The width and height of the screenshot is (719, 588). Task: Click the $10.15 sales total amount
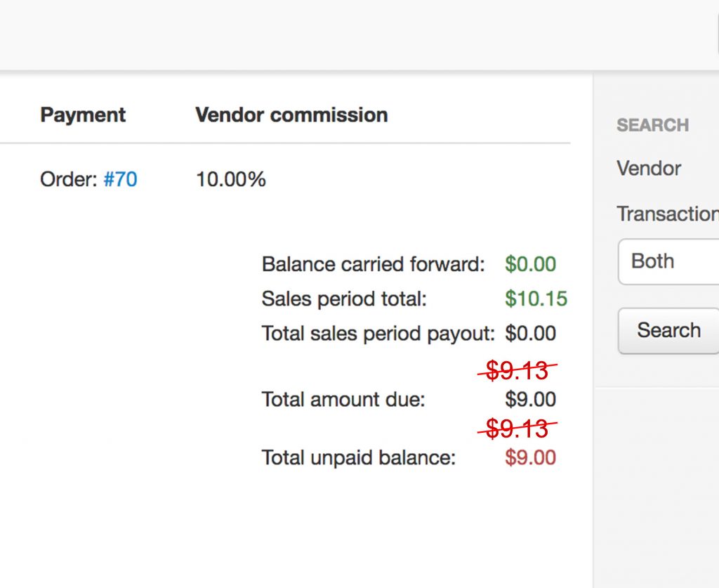tap(536, 299)
